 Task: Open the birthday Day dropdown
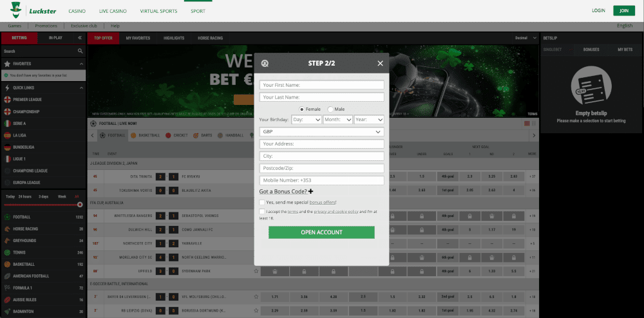306,120
